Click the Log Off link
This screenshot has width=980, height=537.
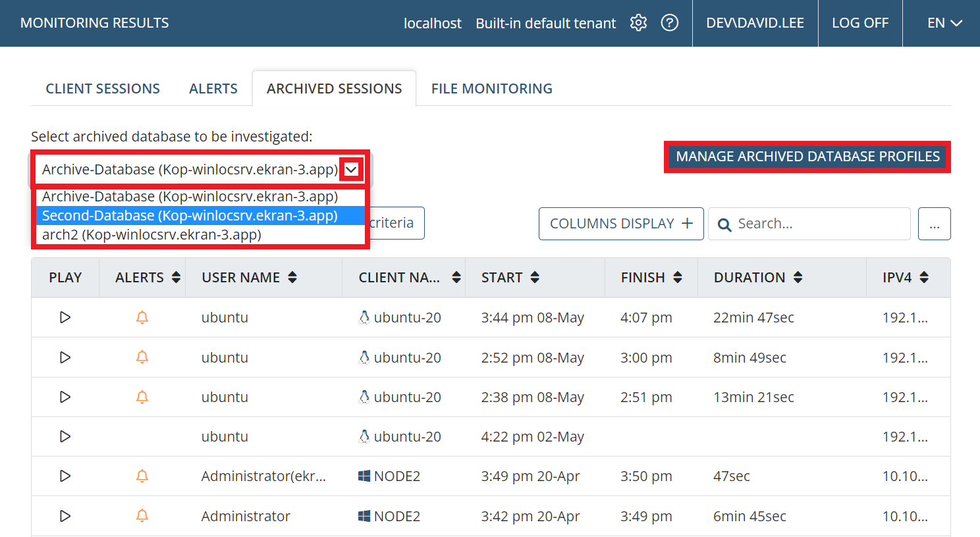click(859, 23)
